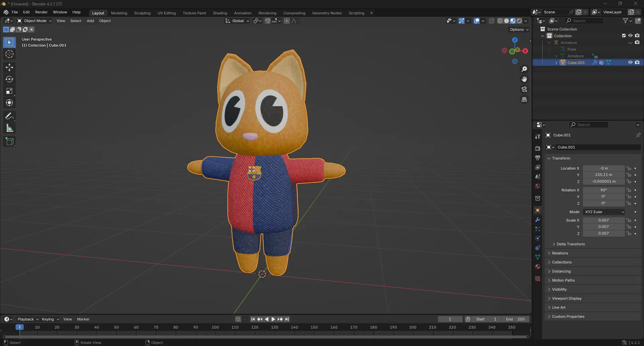Toggle snapping magnet icon

coord(267,21)
